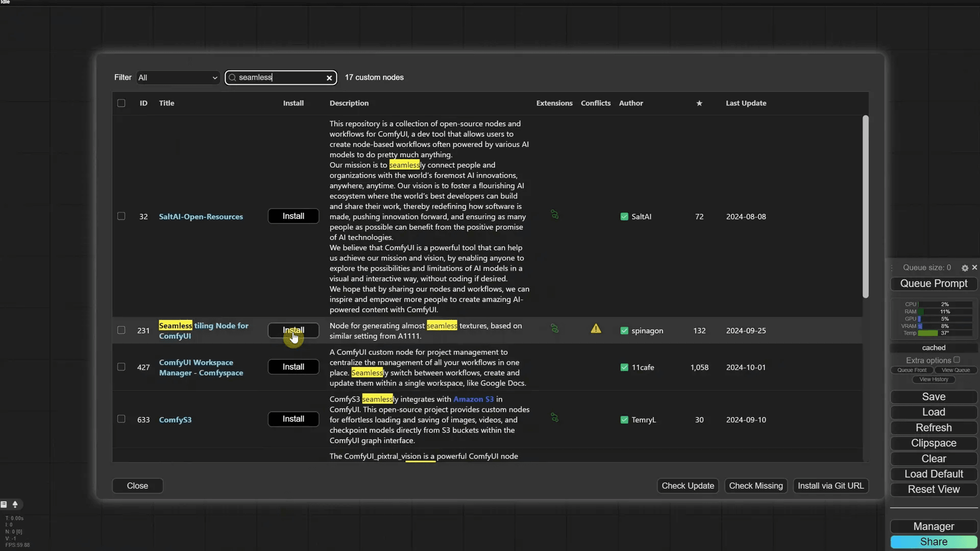The height and width of the screenshot is (551, 980).
Task: Sort table by ID column header
Action: pyautogui.click(x=143, y=103)
